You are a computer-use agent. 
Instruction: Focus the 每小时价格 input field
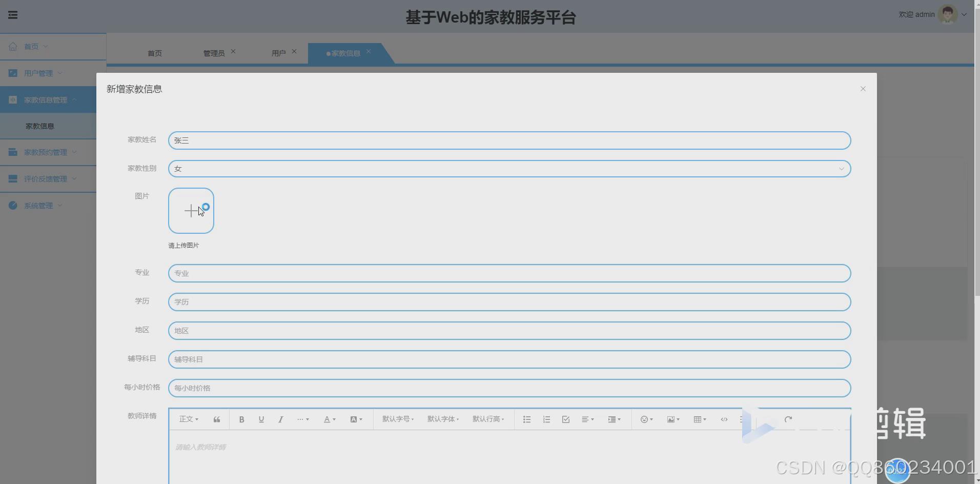click(x=509, y=388)
